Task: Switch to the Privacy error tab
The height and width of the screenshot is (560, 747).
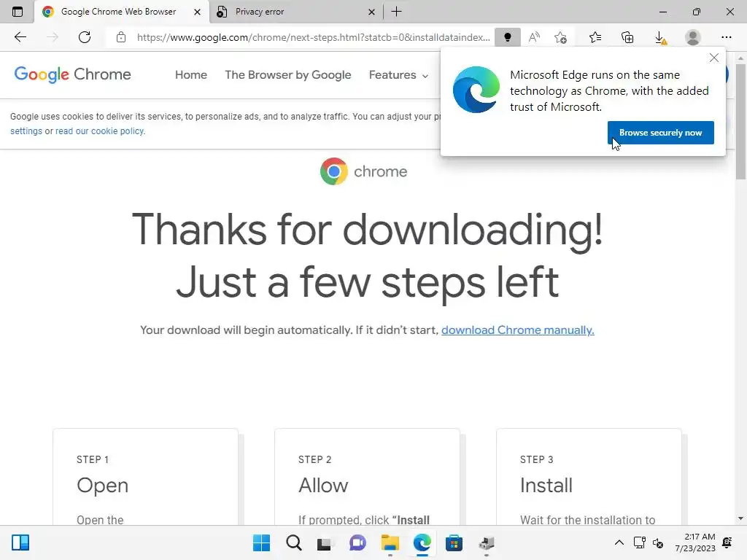Action: pos(296,12)
